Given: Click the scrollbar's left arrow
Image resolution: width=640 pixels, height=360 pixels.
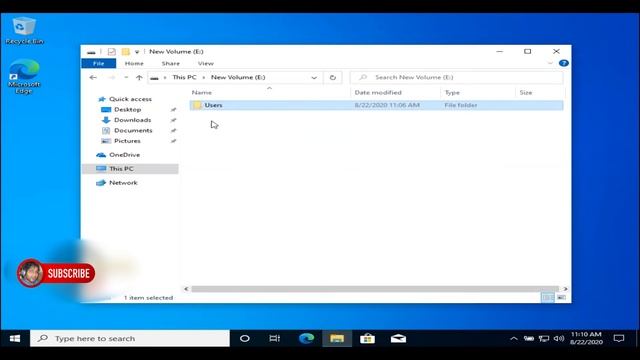Looking at the screenshot, I should [x=186, y=289].
